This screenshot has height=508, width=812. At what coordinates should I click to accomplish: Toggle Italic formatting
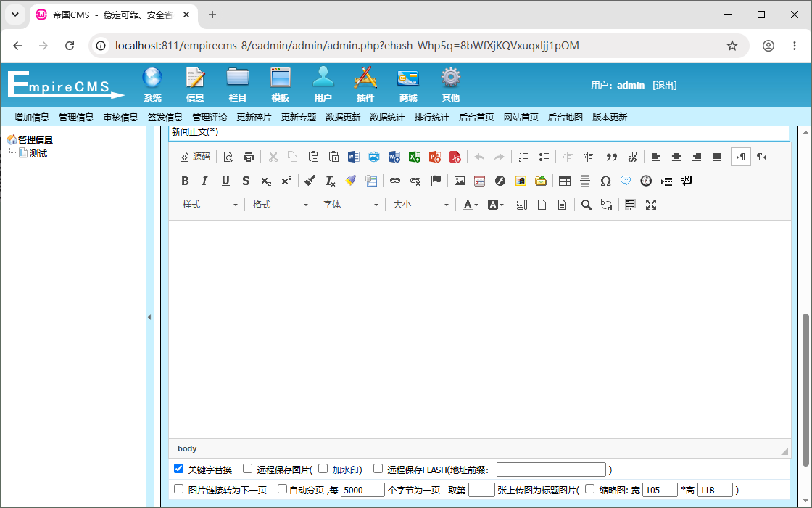click(x=204, y=181)
